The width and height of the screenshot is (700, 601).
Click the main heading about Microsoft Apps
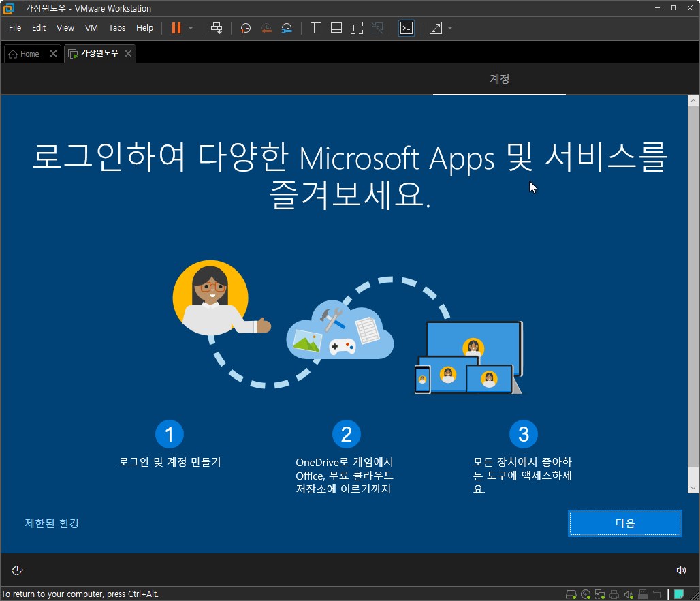(x=350, y=176)
